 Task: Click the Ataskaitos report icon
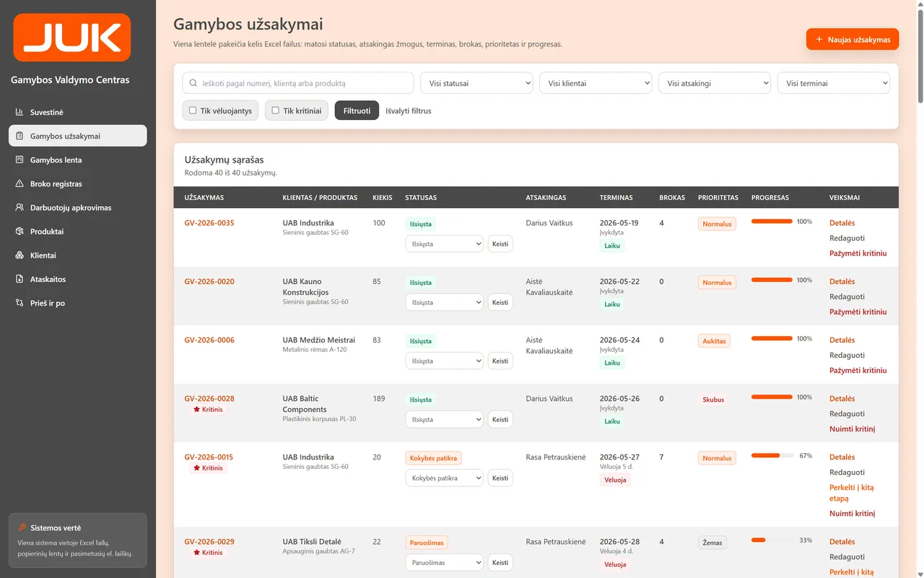click(19, 279)
